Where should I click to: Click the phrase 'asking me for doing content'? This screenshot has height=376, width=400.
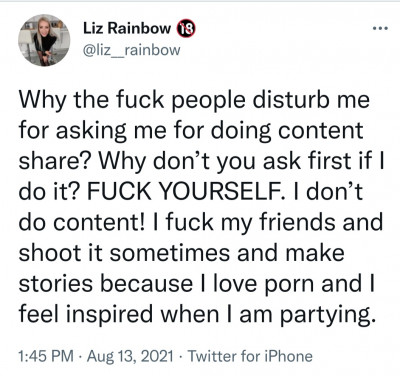click(209, 131)
